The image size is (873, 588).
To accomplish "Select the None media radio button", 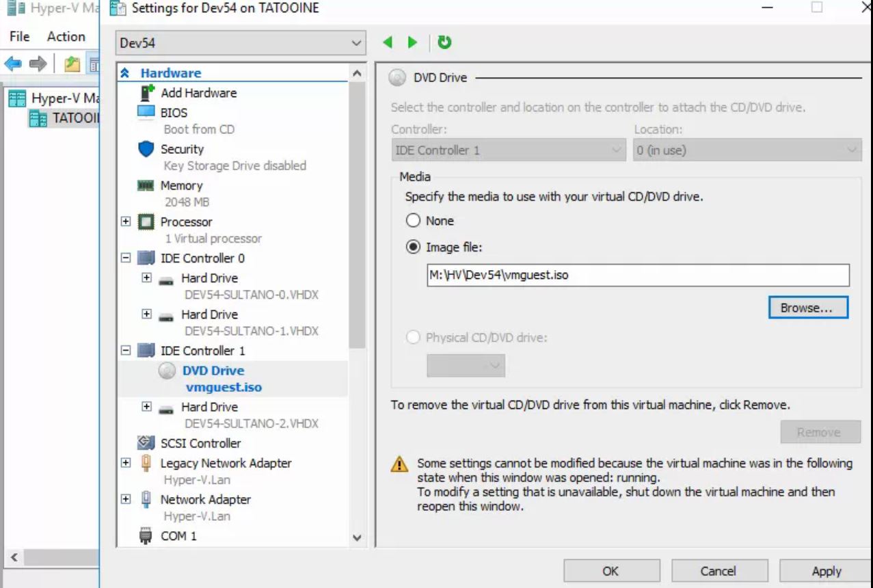I will pyautogui.click(x=413, y=221).
